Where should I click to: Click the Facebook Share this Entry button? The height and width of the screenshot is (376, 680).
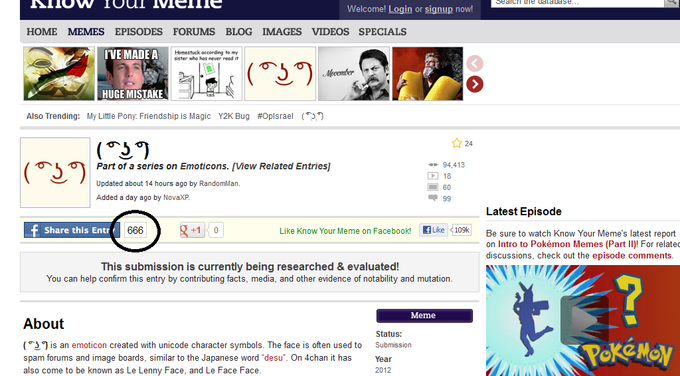(72, 230)
